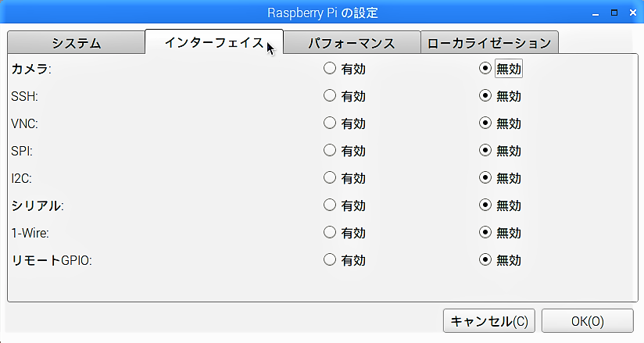Go to the ローカライゼーション tab
Viewport: 644px width, 343px height.
point(489,43)
